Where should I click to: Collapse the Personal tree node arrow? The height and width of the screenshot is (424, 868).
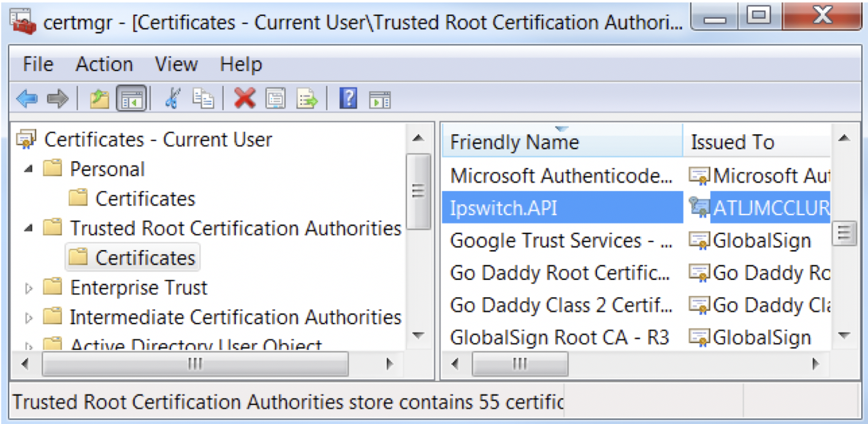point(29,169)
